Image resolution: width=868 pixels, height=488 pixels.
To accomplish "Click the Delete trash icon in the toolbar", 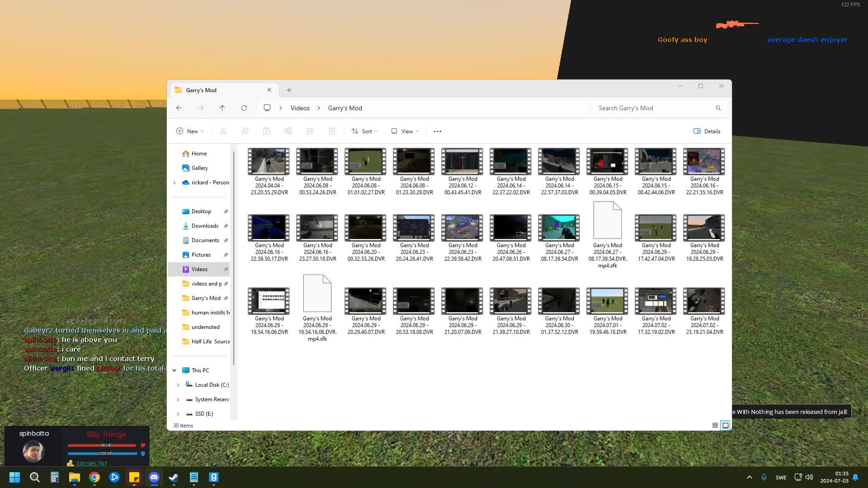I will 332,131.
